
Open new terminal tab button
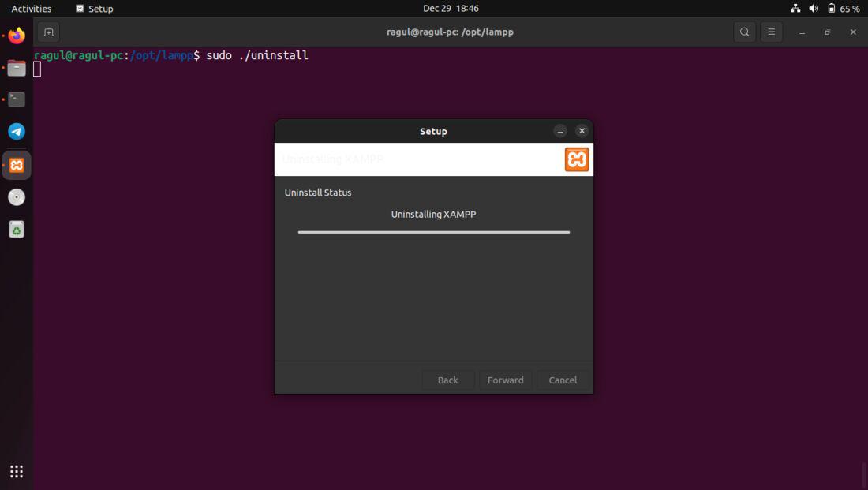(x=49, y=32)
